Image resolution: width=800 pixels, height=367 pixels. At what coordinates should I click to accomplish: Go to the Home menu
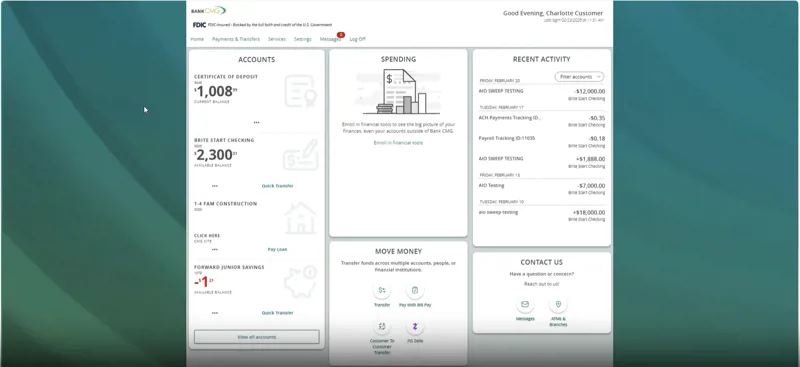point(197,39)
